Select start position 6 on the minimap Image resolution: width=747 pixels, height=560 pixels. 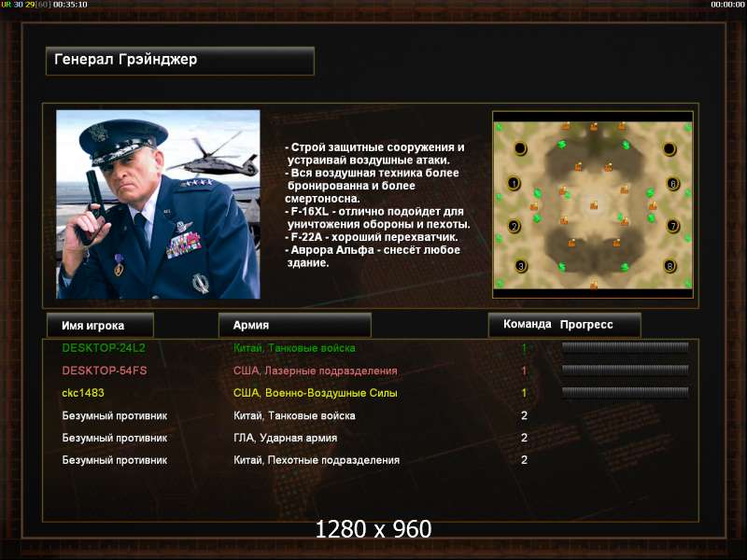[672, 183]
